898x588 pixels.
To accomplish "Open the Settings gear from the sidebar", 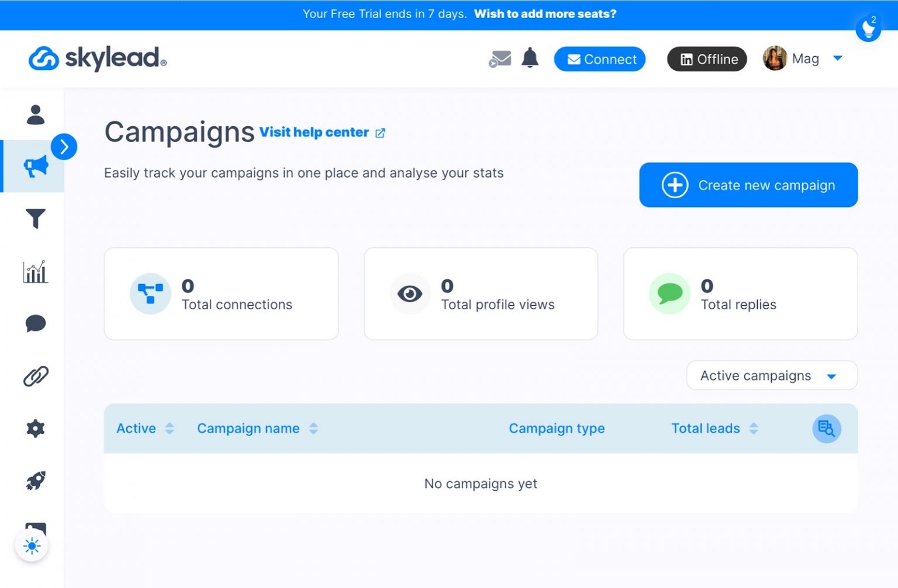I will 35,428.
